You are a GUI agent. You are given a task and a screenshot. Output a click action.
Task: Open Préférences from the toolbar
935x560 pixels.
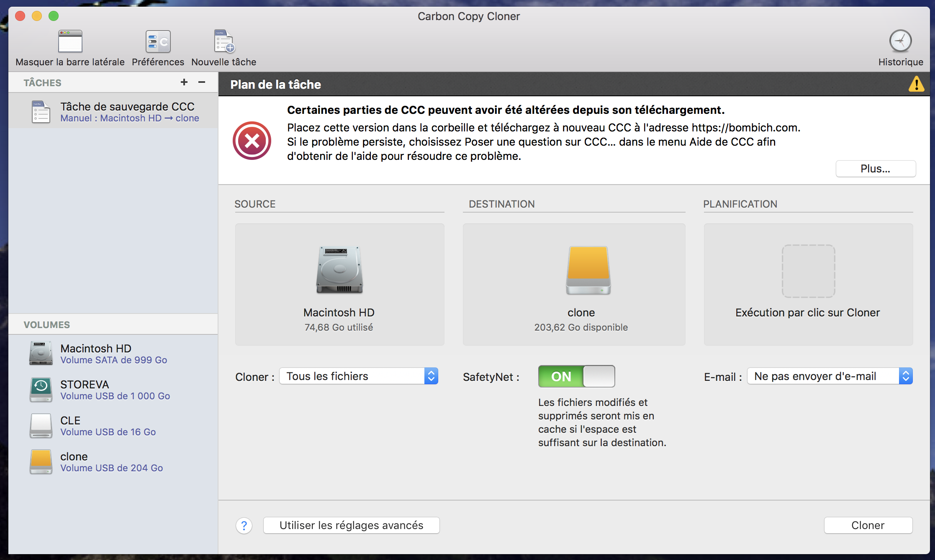158,41
